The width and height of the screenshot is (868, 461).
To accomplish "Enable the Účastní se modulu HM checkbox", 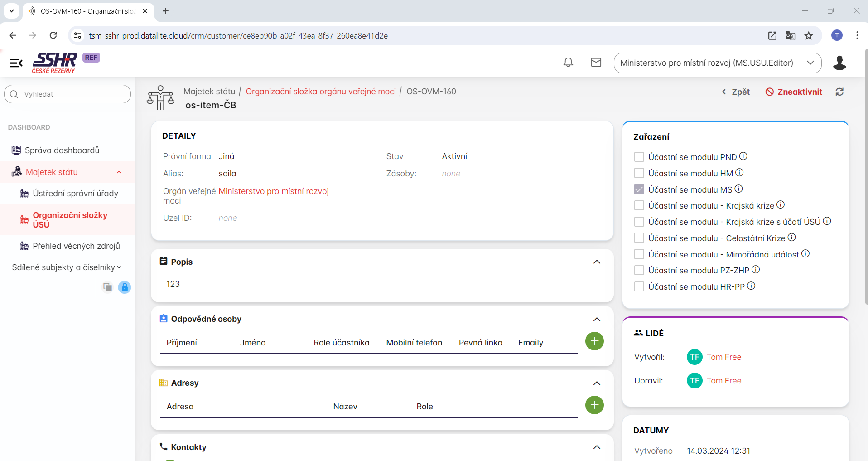I will point(639,173).
